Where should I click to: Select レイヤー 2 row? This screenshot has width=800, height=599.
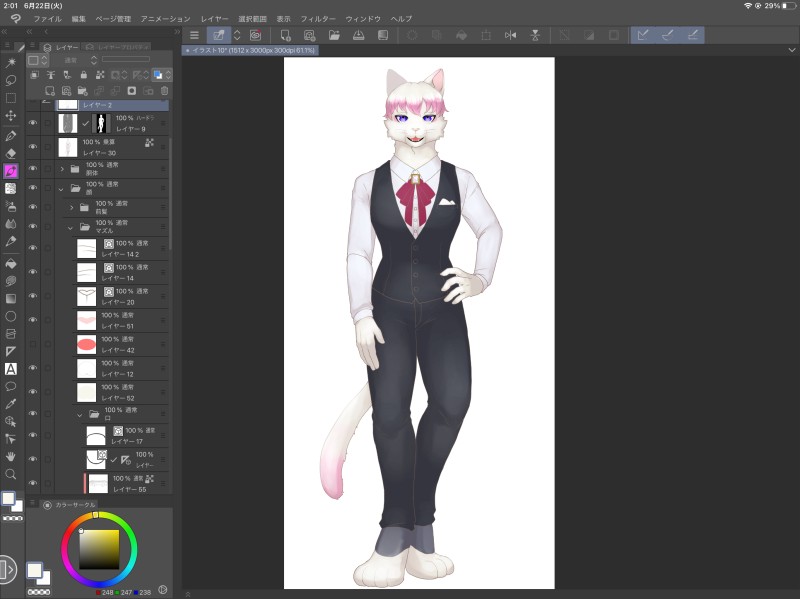point(112,105)
